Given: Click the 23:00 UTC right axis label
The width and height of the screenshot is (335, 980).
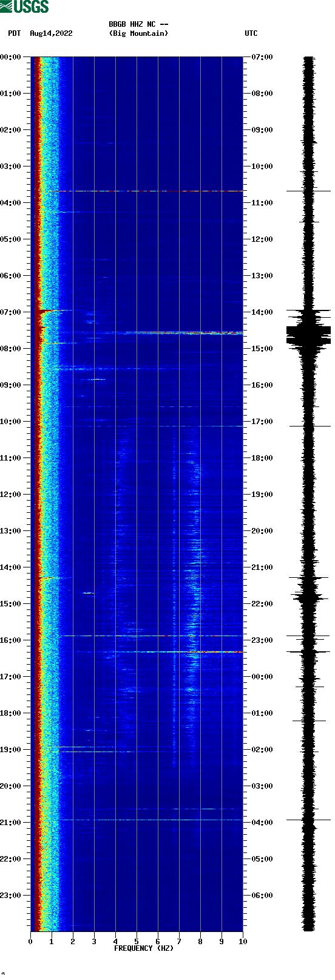Looking at the screenshot, I should click(262, 640).
